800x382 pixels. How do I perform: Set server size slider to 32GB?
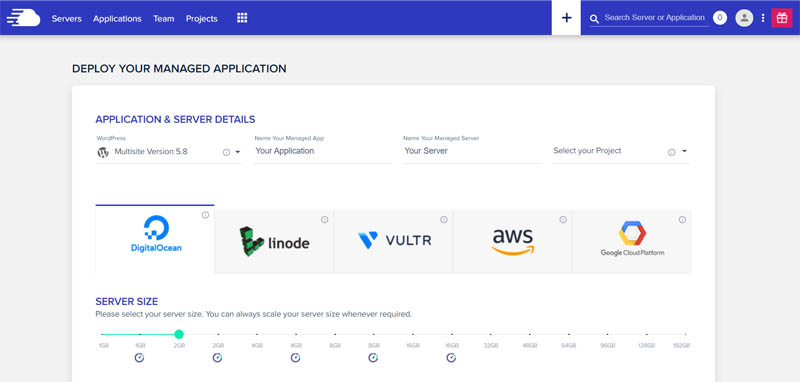tap(491, 335)
